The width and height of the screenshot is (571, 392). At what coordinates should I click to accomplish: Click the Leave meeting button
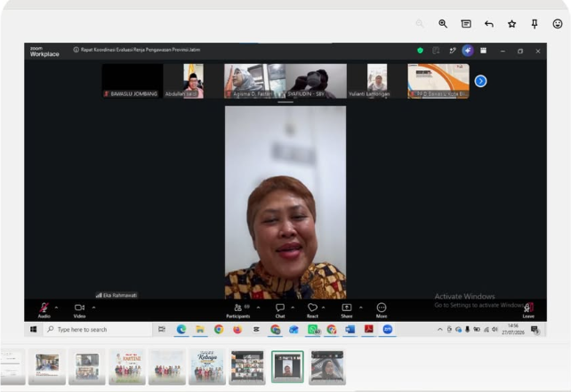pyautogui.click(x=528, y=310)
